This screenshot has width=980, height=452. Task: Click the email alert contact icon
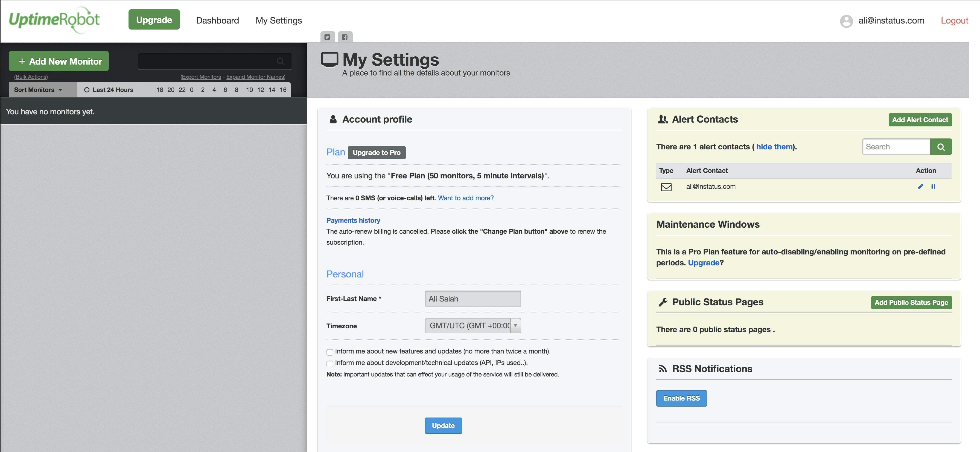pyautogui.click(x=666, y=186)
